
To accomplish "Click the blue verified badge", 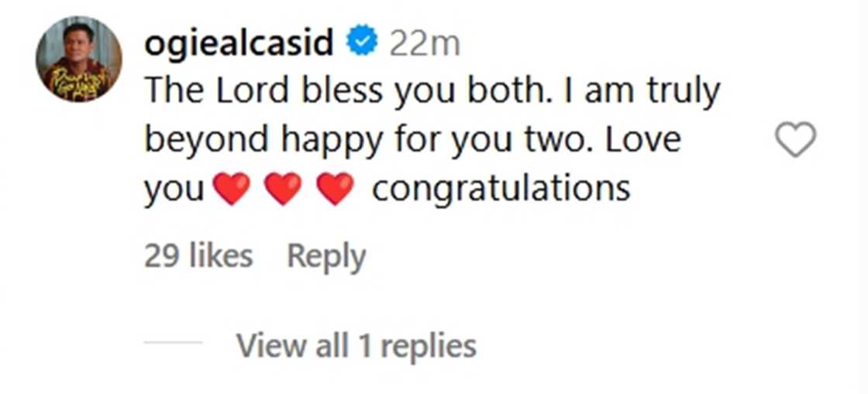I will click(361, 43).
